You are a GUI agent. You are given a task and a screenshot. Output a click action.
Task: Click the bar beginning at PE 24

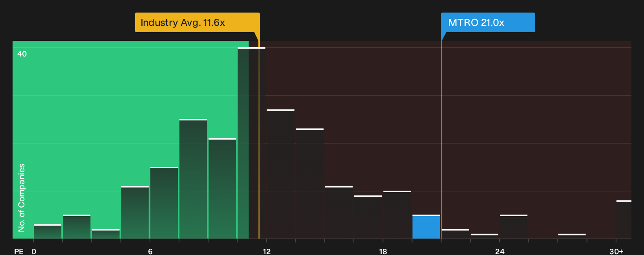(x=514, y=227)
